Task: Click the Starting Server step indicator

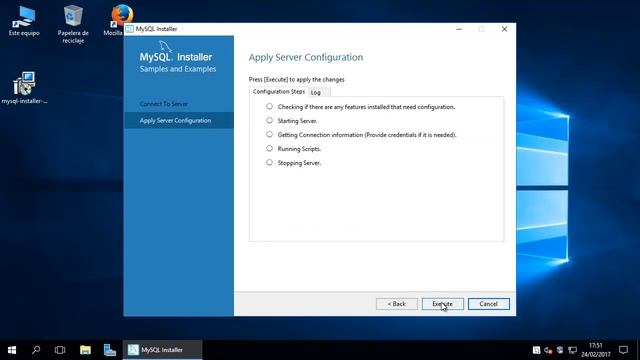Action: (x=269, y=120)
